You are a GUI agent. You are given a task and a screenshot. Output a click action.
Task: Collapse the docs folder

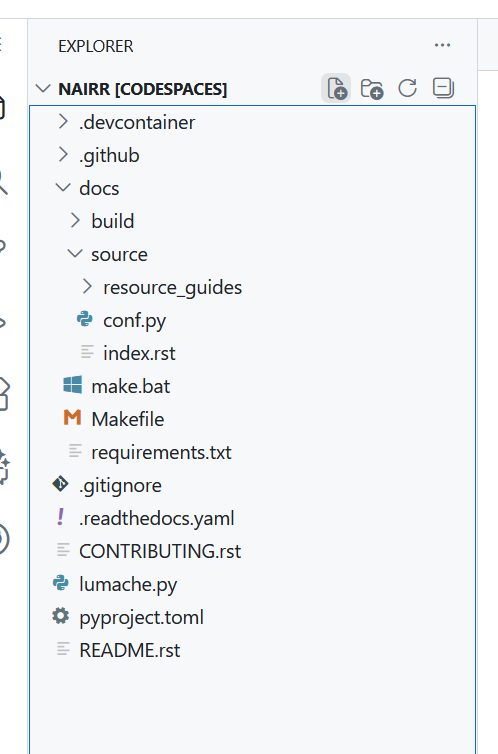(252, 188)
